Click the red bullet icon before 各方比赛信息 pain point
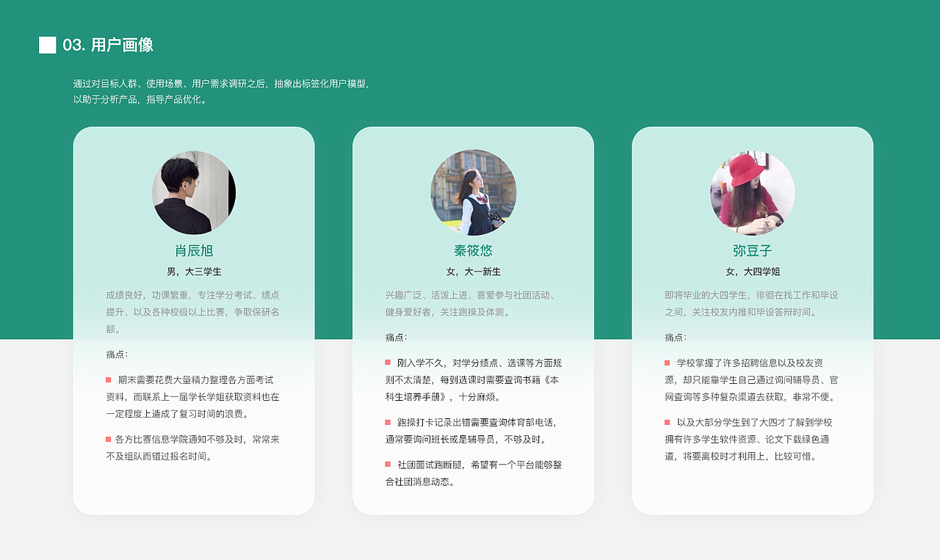940x560 pixels. pyautogui.click(x=107, y=440)
